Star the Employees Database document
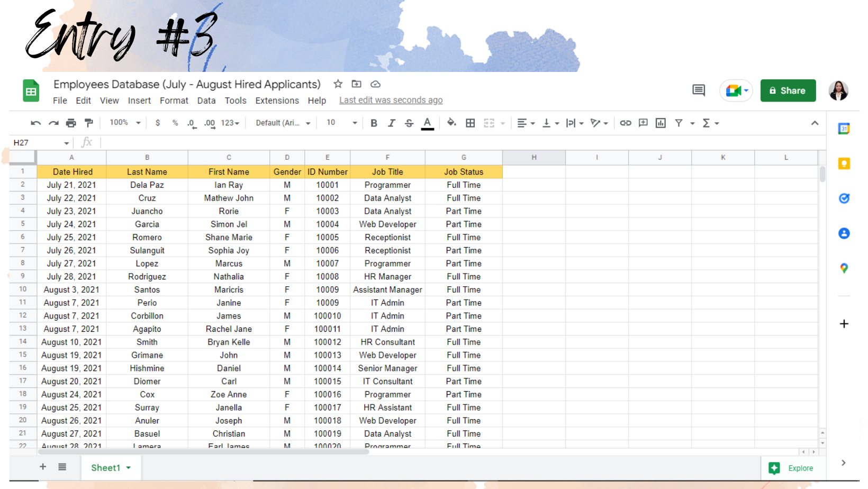 [x=338, y=84]
